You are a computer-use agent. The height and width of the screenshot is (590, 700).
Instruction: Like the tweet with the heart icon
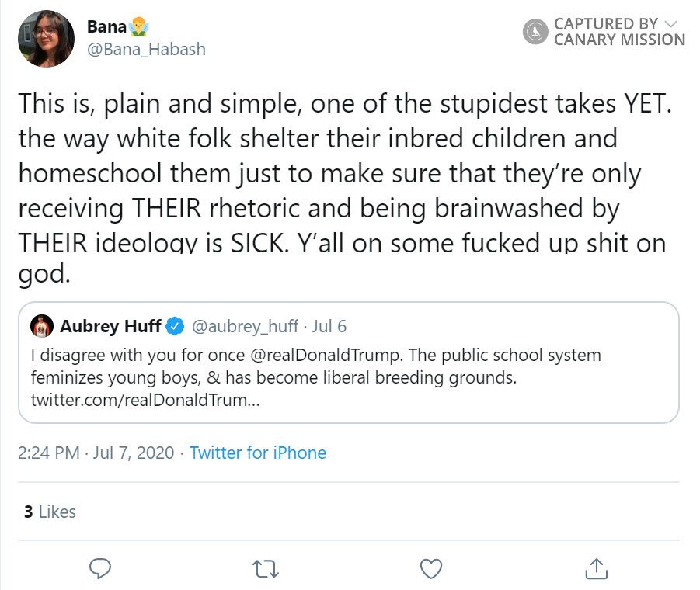tap(431, 568)
